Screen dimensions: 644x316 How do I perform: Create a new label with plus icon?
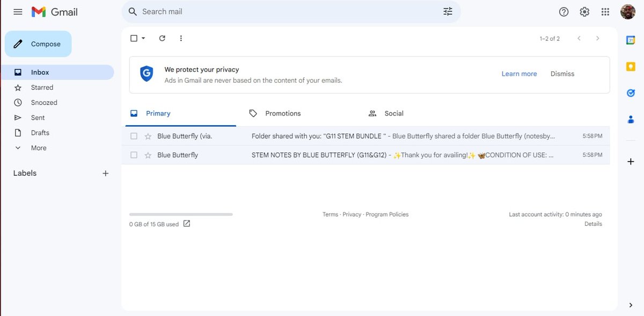[x=106, y=173]
